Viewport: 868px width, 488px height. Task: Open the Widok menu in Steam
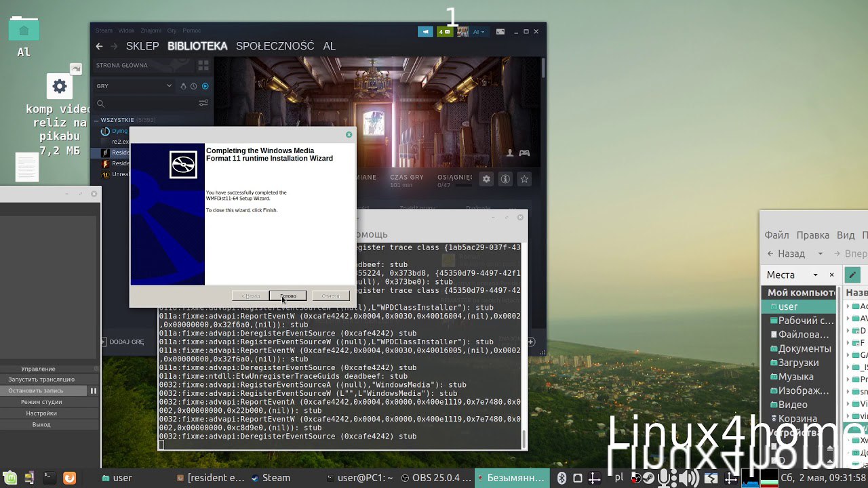pos(126,30)
